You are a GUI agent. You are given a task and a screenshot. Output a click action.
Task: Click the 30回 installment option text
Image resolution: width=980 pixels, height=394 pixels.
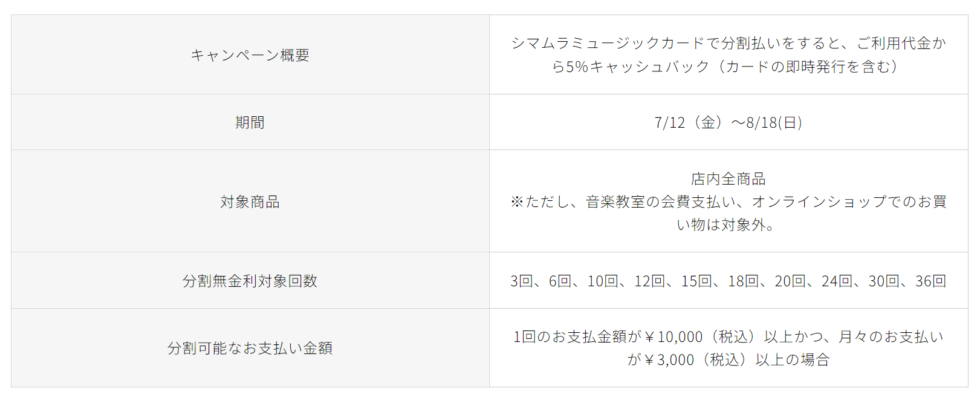coord(884,281)
